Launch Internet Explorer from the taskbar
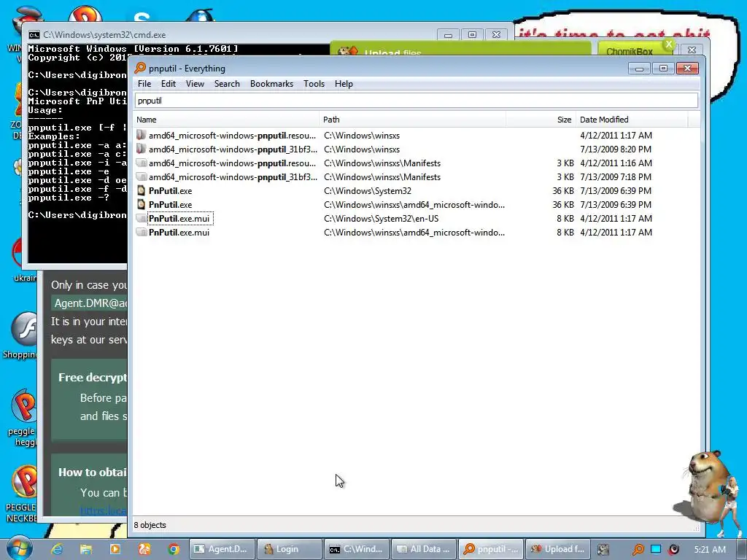Viewport: 747px width, 560px height. [x=57, y=549]
